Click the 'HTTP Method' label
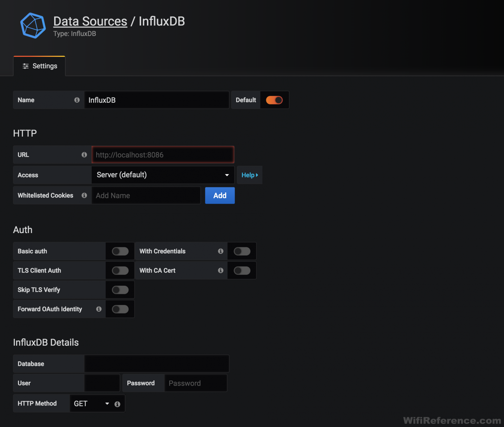Viewport: 504px width, 427px height. coord(37,403)
